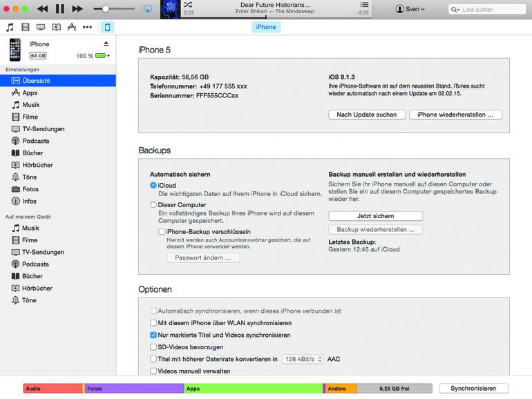Eject the iPhone
This screenshot has width=532, height=399.
coord(106,43)
